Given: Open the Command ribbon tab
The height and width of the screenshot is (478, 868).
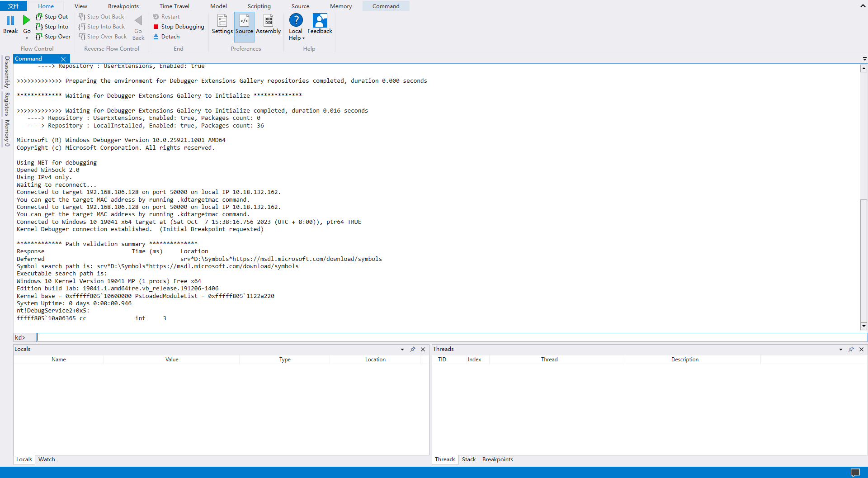Looking at the screenshot, I should (386, 6).
